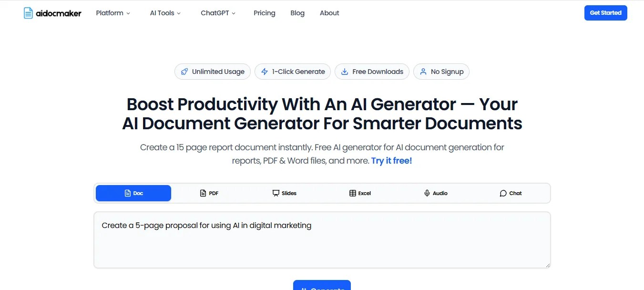Select the Excel table icon

(353, 193)
